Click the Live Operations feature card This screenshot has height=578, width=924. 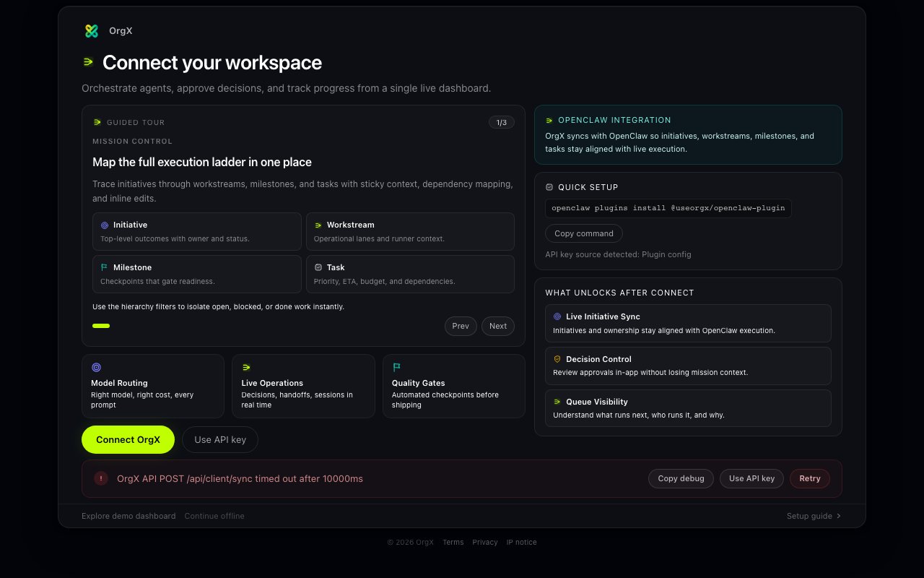[x=303, y=386]
